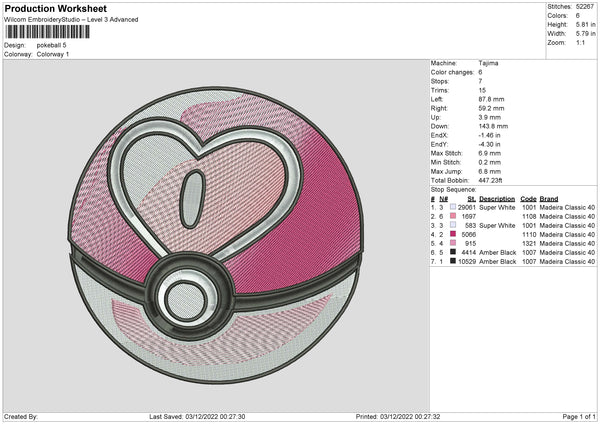Click the Color changes label
Viewport: 600px width, 424px height.
[x=452, y=72]
